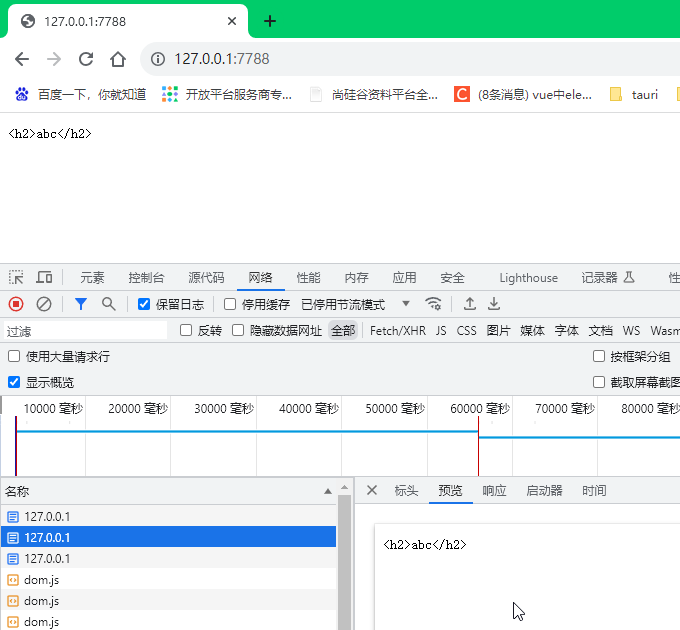This screenshot has height=630, width=680.
Task: Check the 隐藏数据网址 checkbox
Action: click(x=238, y=331)
